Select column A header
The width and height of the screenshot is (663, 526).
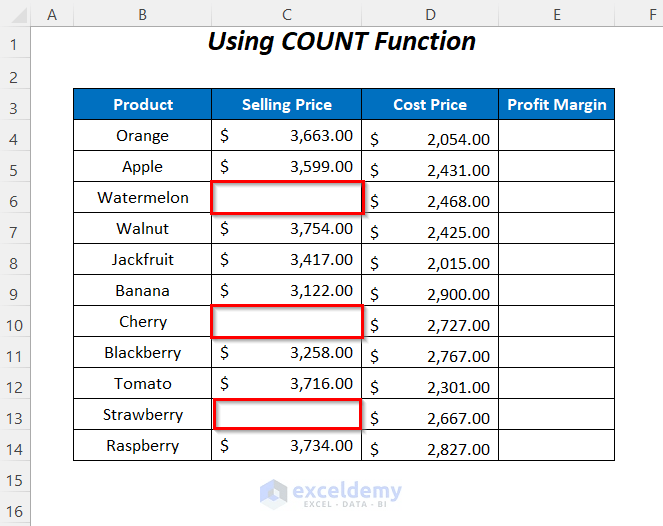52,14
